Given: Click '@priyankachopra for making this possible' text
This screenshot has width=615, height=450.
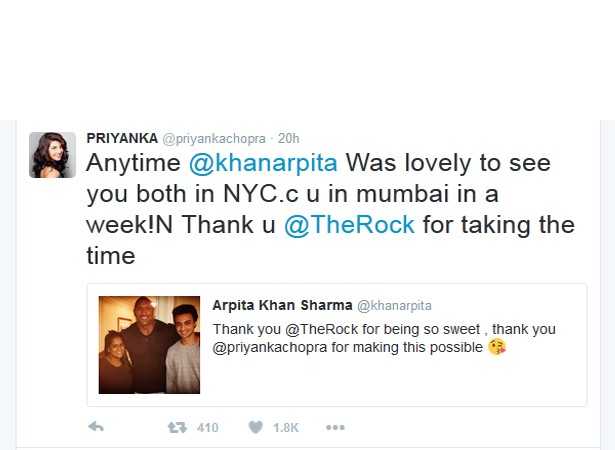Looking at the screenshot, I should click(x=348, y=348).
